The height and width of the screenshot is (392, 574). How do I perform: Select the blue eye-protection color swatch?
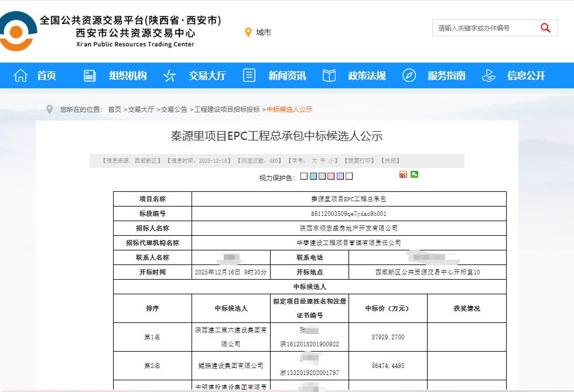[x=314, y=175]
